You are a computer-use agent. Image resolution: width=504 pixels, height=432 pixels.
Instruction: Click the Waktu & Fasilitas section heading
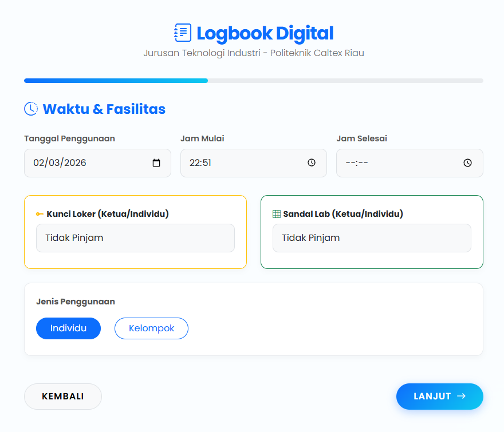pos(103,109)
